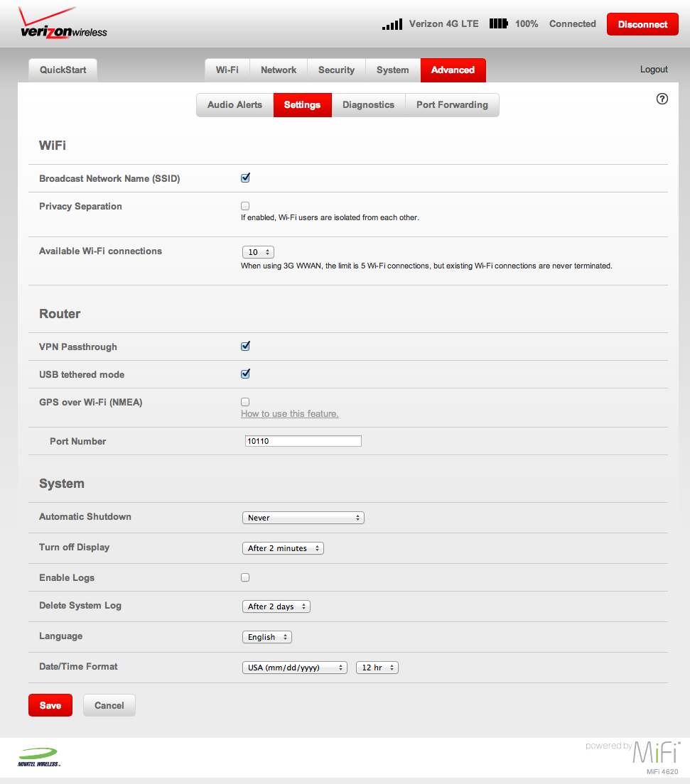
Task: Open 'How to use this feature' link
Action: coord(290,414)
